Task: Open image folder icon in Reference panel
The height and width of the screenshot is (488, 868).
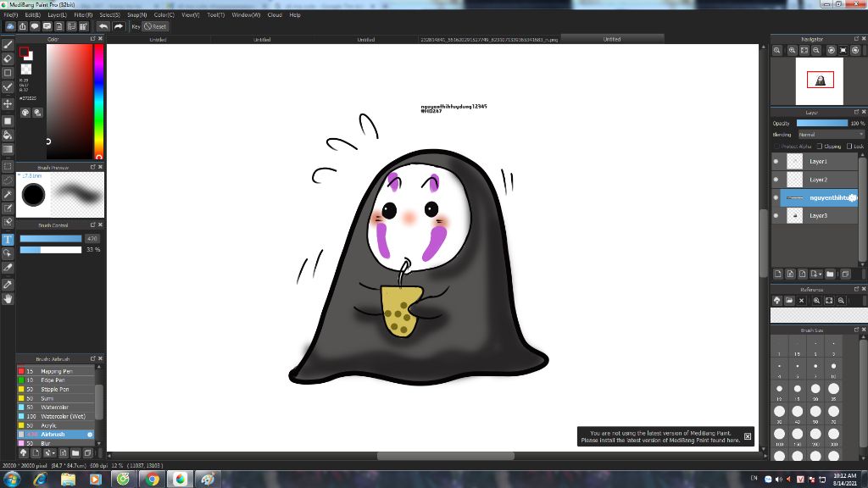Action: [x=789, y=301]
